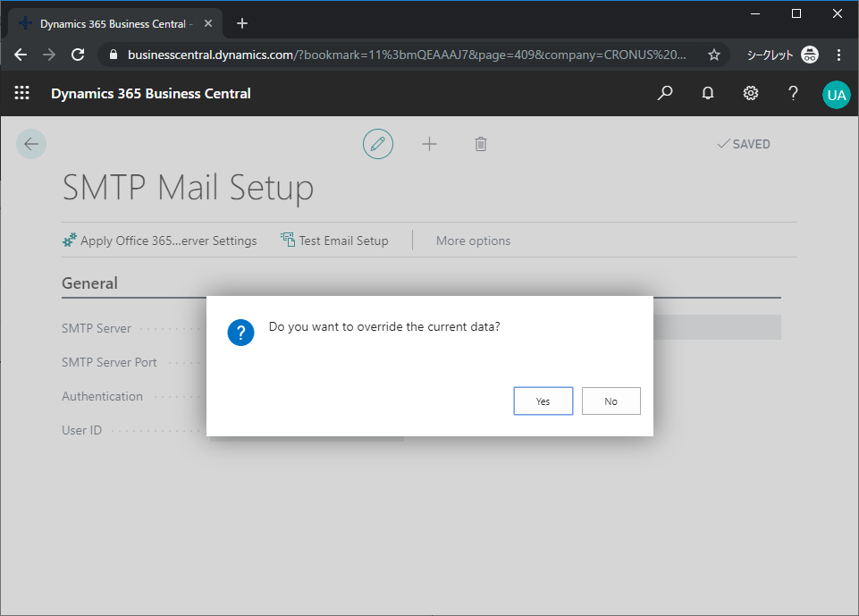Open the search magnifier in Business Central
Image resolution: width=859 pixels, height=616 pixels.
(664, 93)
